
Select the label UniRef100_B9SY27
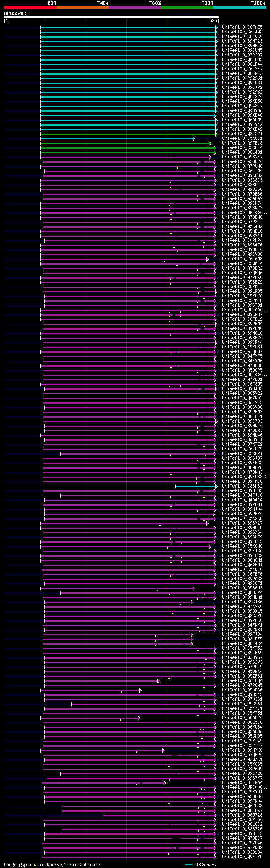pyautogui.click(x=242, y=523)
